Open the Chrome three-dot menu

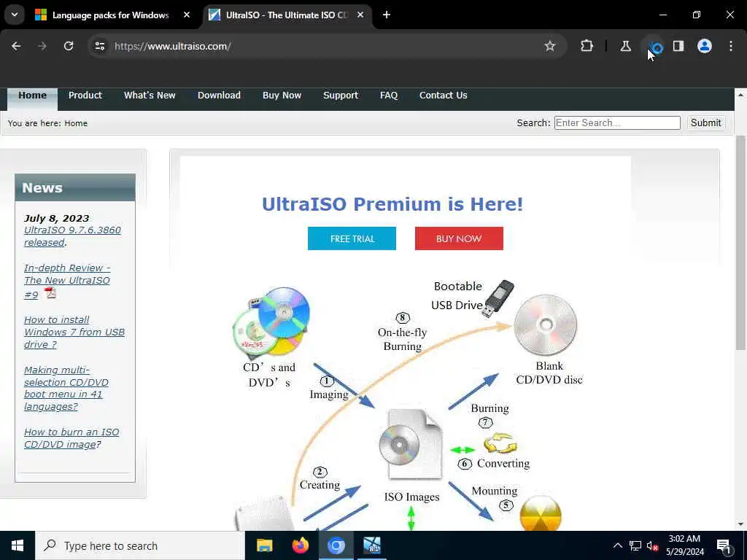click(x=731, y=46)
